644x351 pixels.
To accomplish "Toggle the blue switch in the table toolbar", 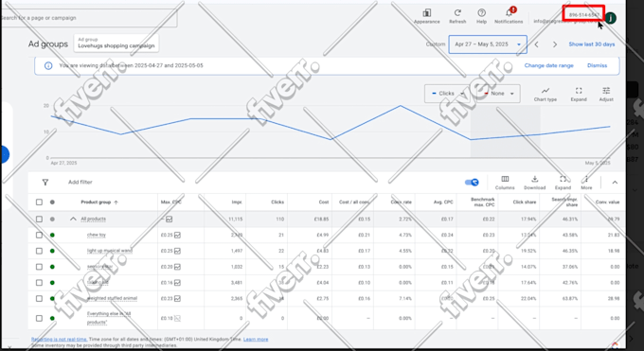I will [x=472, y=183].
